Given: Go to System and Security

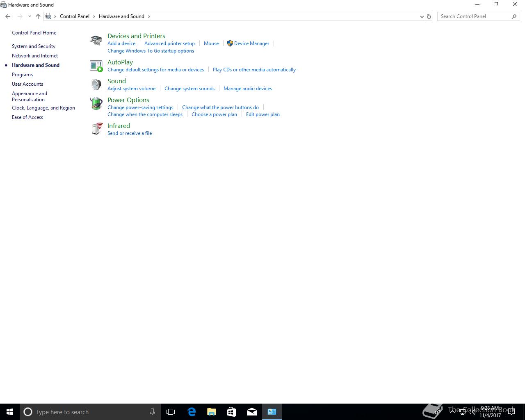Looking at the screenshot, I should 34,46.
